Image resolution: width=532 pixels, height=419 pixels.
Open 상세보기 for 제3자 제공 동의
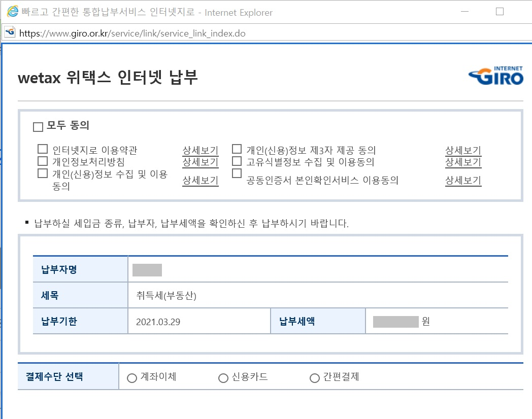tap(463, 150)
